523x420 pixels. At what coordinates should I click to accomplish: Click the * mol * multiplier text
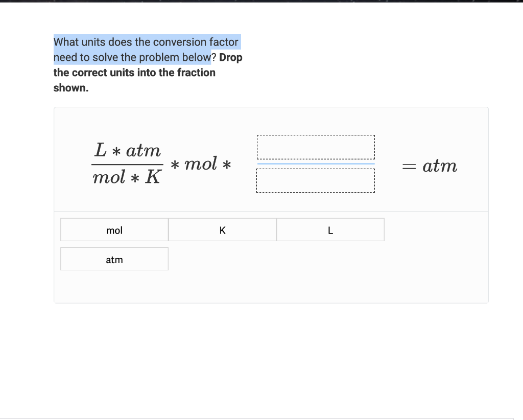[x=202, y=165]
